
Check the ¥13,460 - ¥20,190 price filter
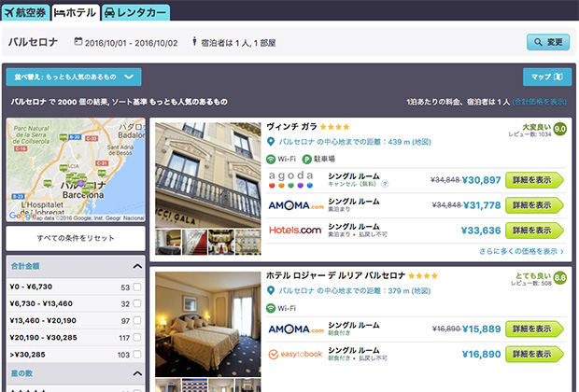pos(137,320)
